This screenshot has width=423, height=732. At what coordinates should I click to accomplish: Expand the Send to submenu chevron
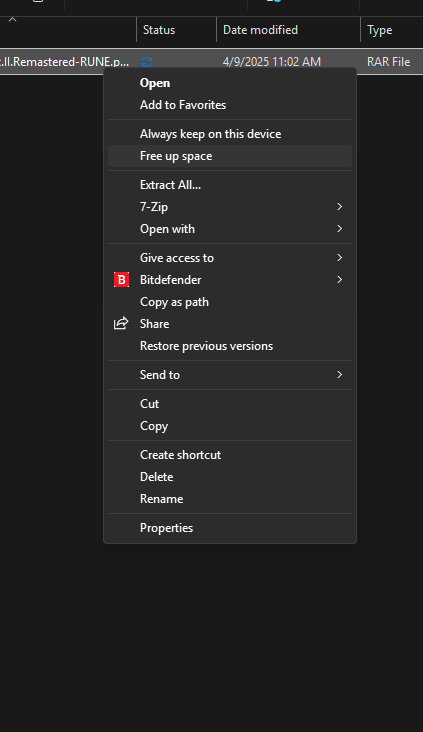tap(339, 374)
